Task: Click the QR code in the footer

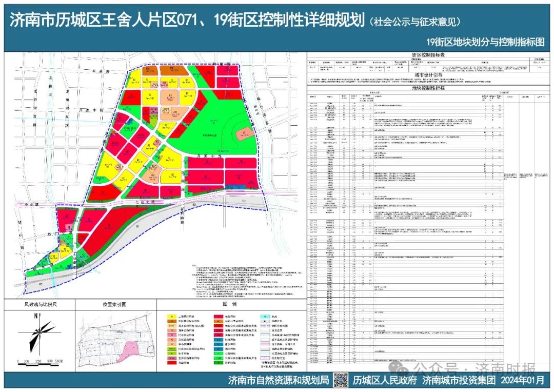Action: (x=341, y=381)
